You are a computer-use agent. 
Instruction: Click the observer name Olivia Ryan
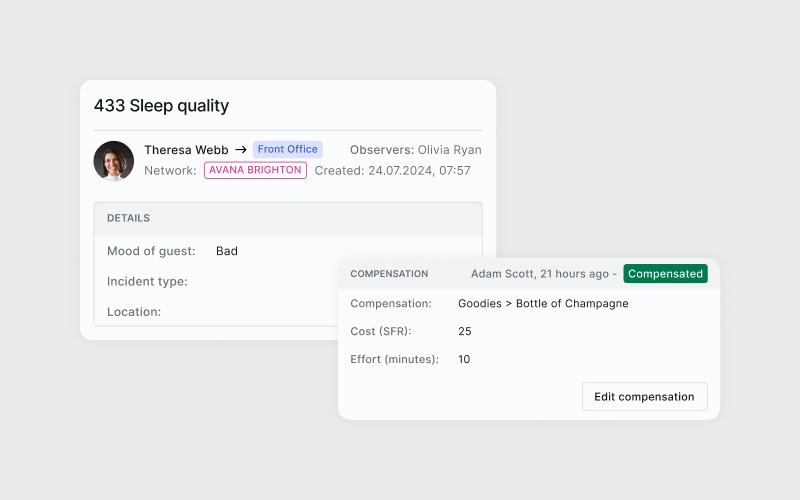[449, 150]
